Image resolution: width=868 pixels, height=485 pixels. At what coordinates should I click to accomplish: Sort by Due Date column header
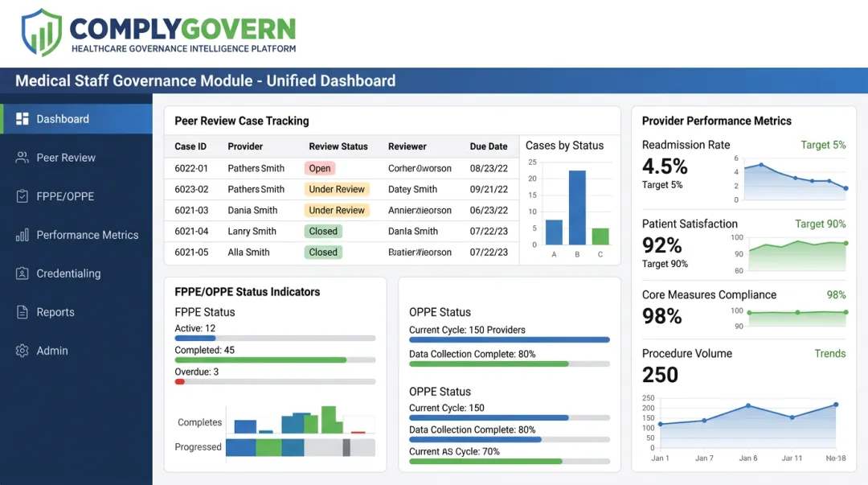pos(489,146)
